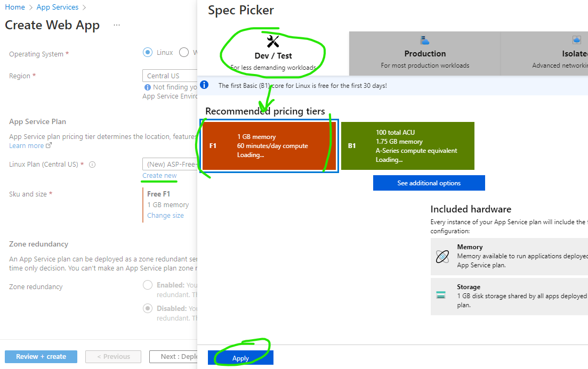Screen dimensions: 588x369
Task: Click the Review + create button
Action: (41, 356)
